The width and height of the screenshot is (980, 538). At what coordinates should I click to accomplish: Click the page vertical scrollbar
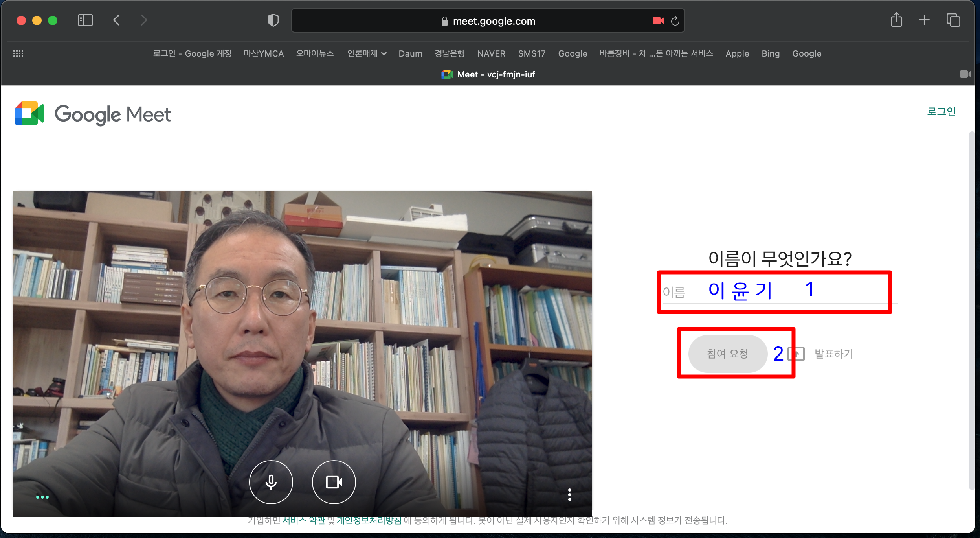click(x=971, y=310)
